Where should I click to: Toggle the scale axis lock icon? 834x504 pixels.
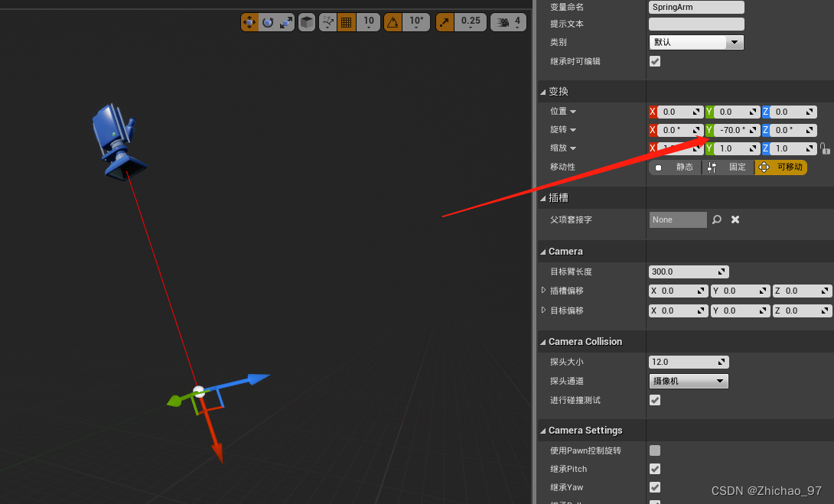coord(825,148)
